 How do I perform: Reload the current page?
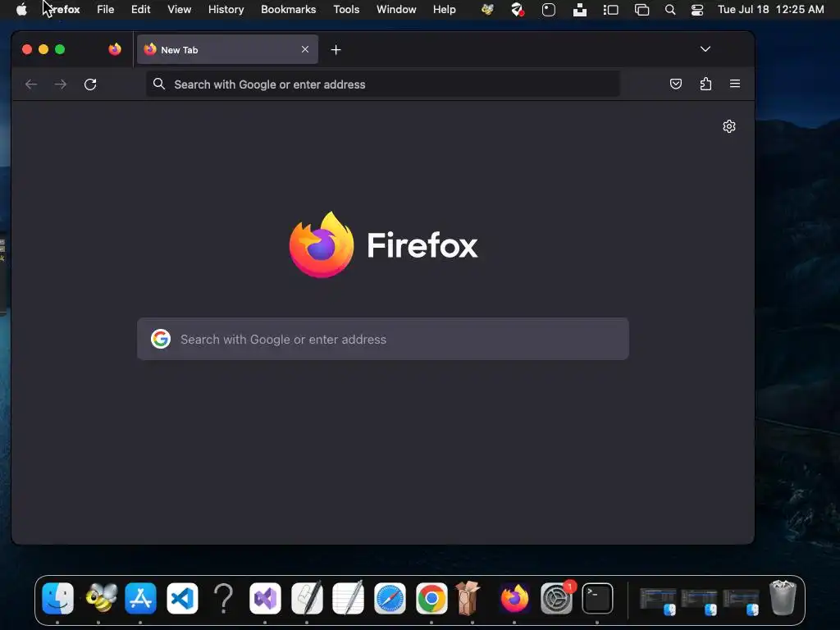[x=90, y=84]
